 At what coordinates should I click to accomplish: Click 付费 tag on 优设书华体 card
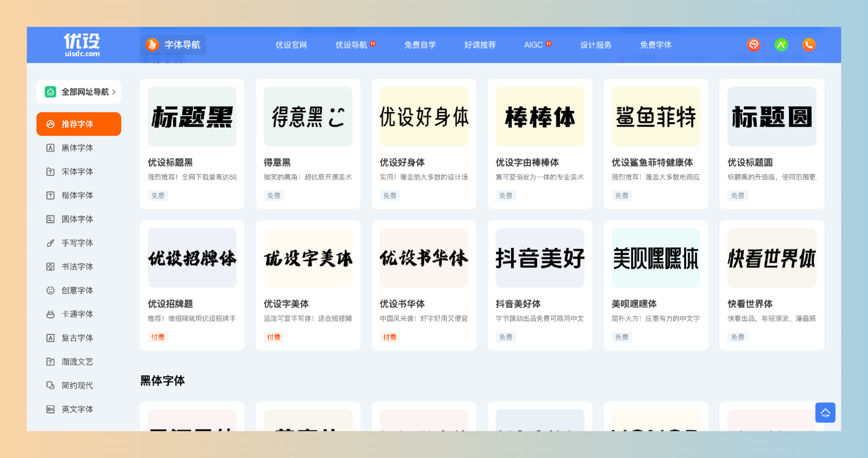(x=390, y=337)
